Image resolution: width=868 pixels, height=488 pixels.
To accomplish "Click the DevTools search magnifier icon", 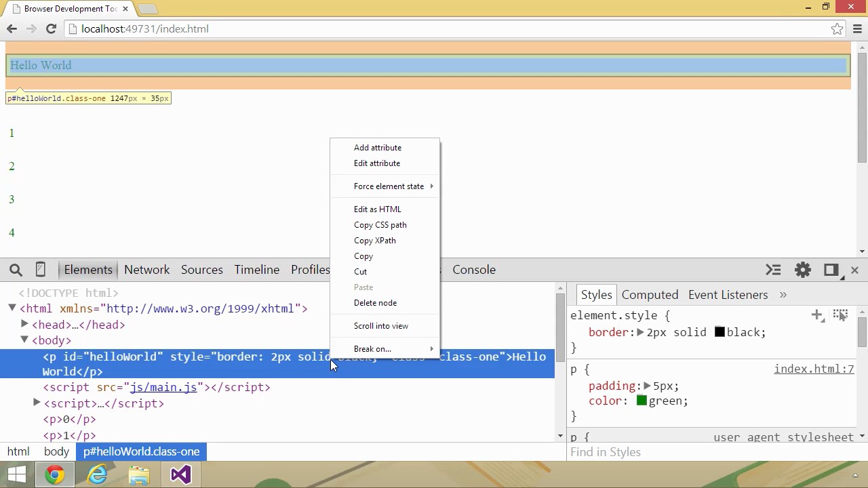I will (16, 270).
